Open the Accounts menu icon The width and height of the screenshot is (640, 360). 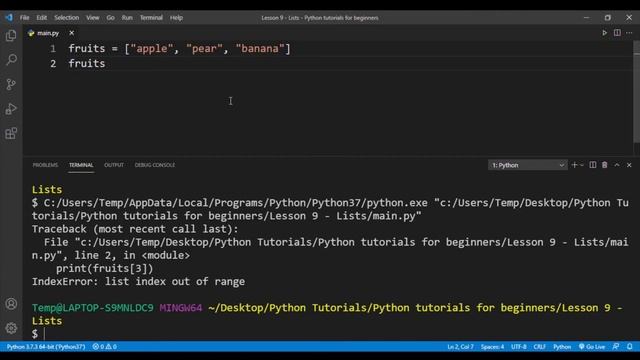[11, 304]
